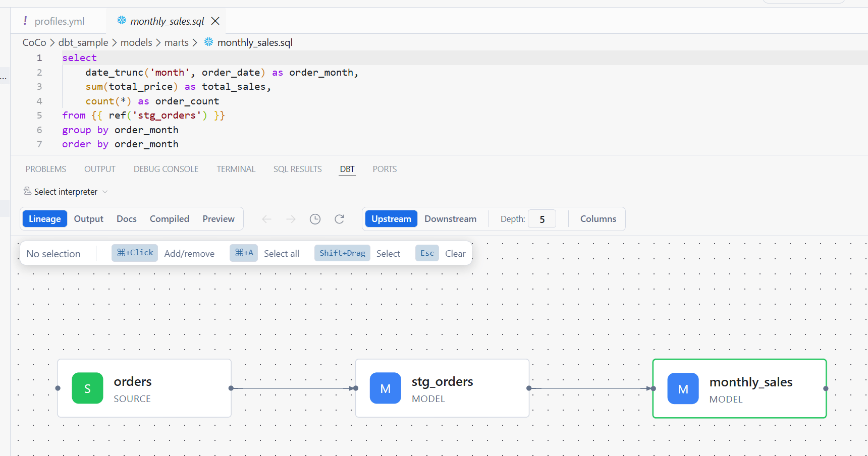This screenshot has width=868, height=456.
Task: Click the back arrow in lineage toolbar
Action: point(267,219)
